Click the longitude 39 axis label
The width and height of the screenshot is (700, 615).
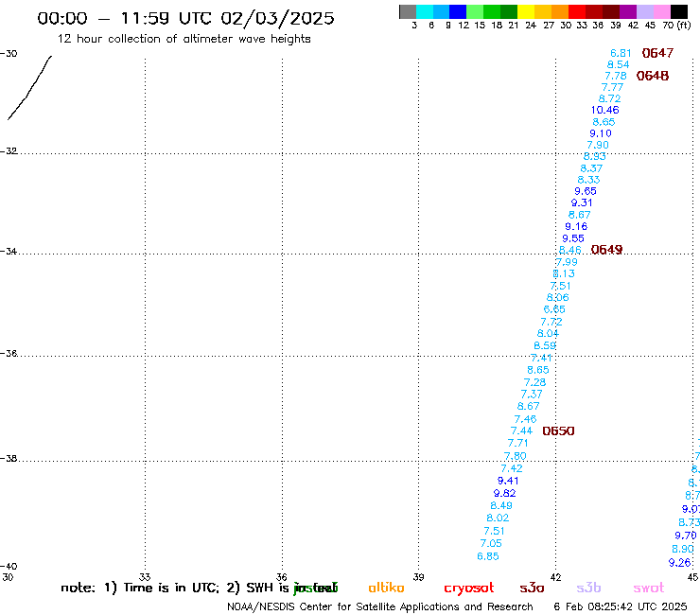point(418,577)
